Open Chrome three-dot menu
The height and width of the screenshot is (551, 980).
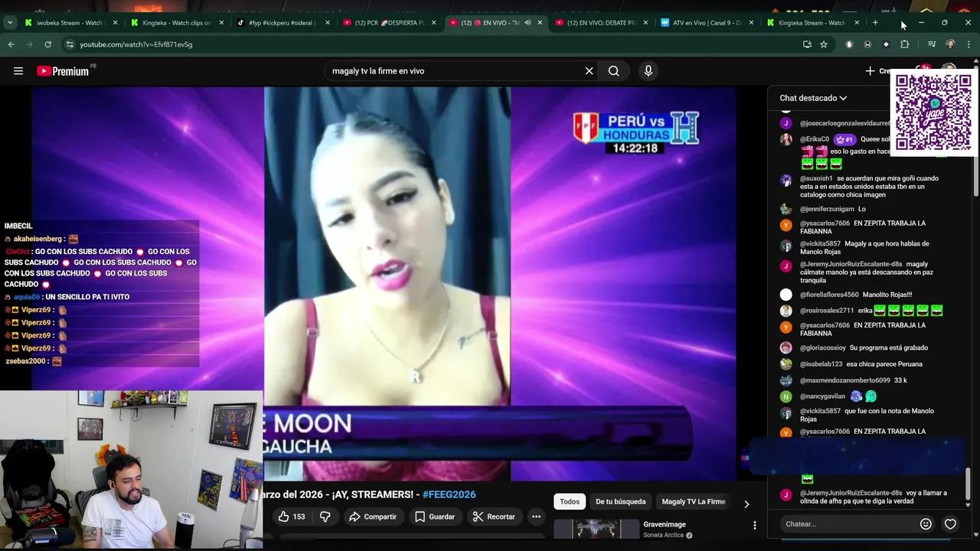[969, 44]
